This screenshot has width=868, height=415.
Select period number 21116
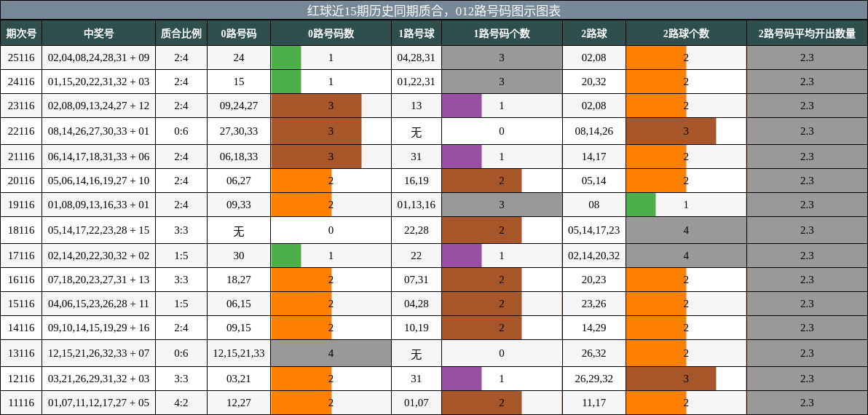pos(21,157)
